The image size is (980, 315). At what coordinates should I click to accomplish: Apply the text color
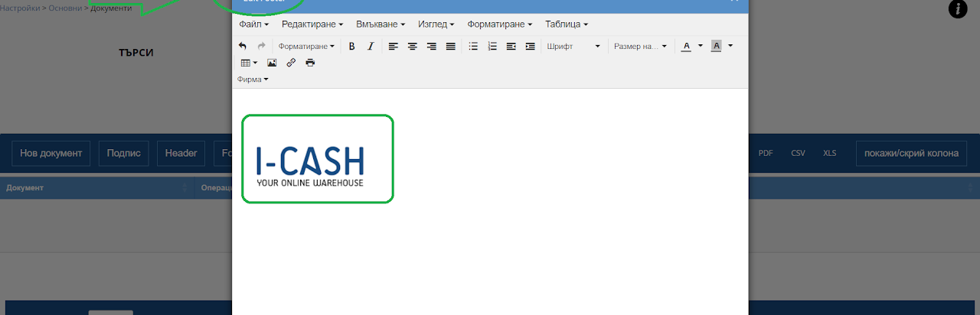tap(687, 47)
